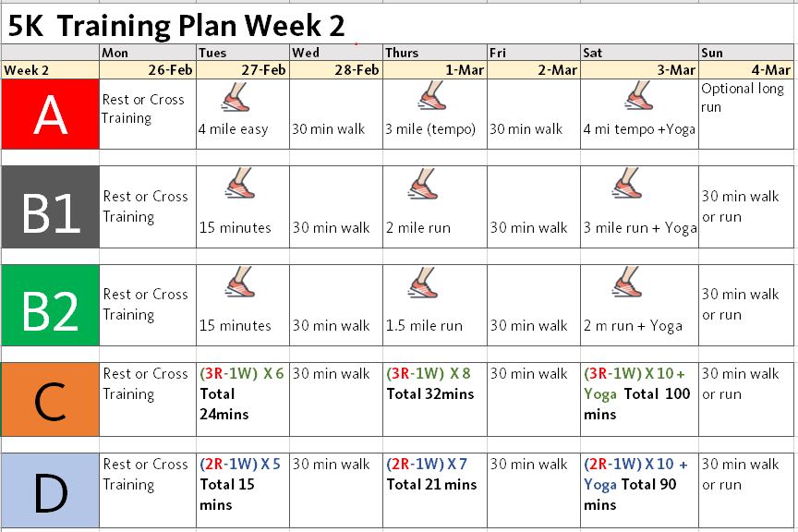Select the red group A cell
Viewport: 798px width, 532px height.
pos(51,114)
